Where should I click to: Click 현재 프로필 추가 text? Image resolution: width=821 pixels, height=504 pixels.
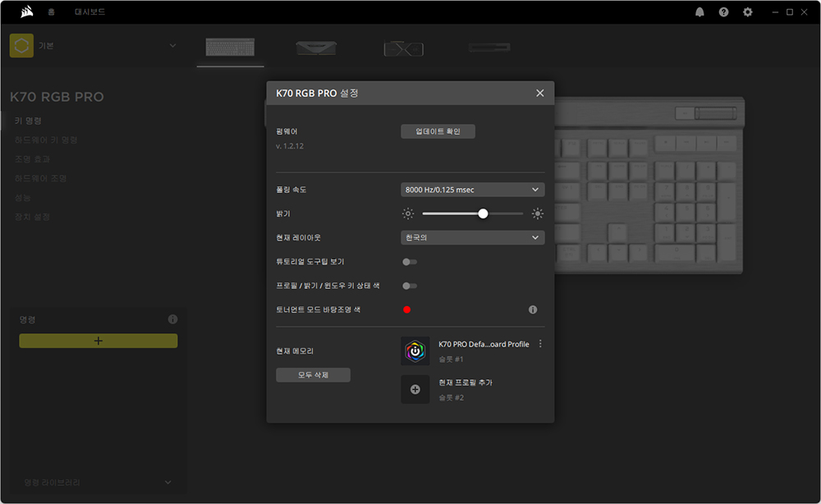tap(466, 383)
